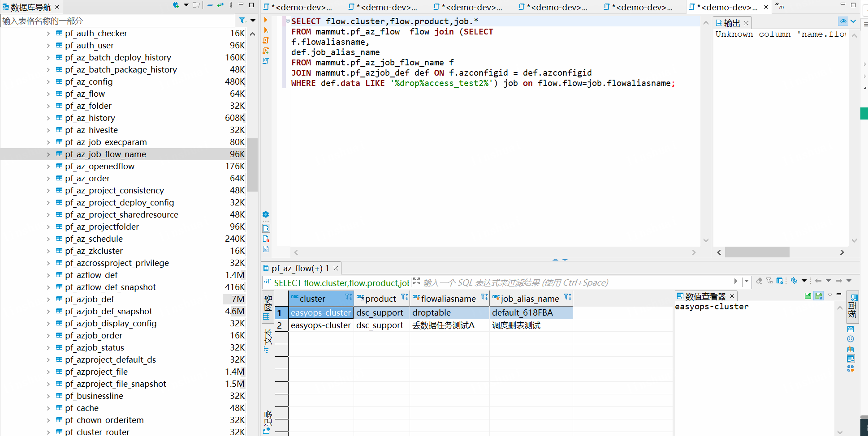Open refresh options dropdown arrow
Screen dimensions: 868x436
click(x=804, y=281)
